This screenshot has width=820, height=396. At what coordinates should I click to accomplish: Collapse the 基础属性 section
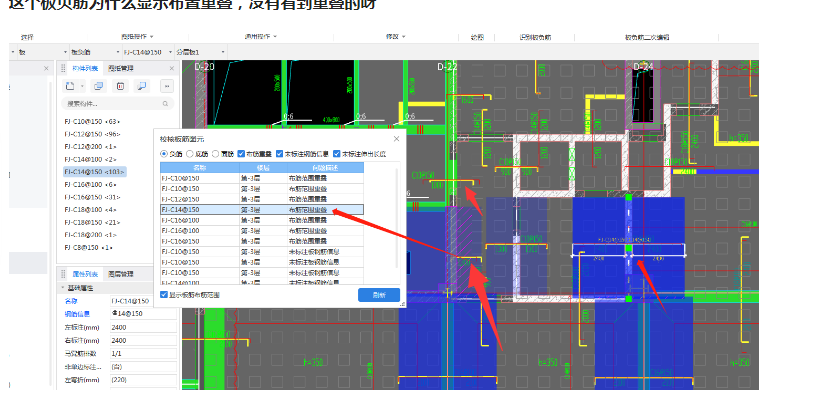pyautogui.click(x=63, y=288)
